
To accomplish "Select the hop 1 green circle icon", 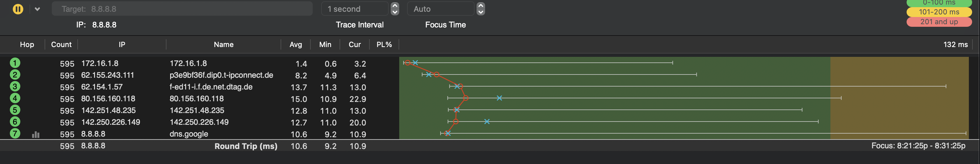I will (x=15, y=63).
